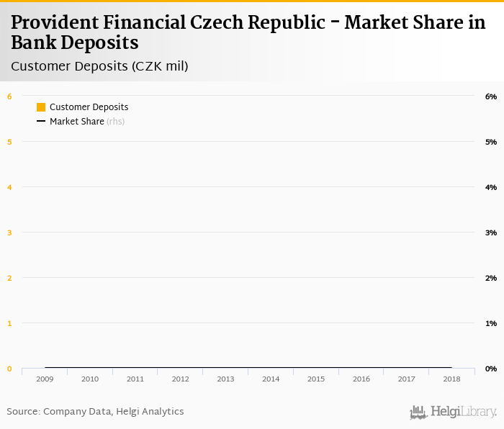The width and height of the screenshot is (504, 429).
Task: Click the black Market Share legend line
Action: click(41, 122)
